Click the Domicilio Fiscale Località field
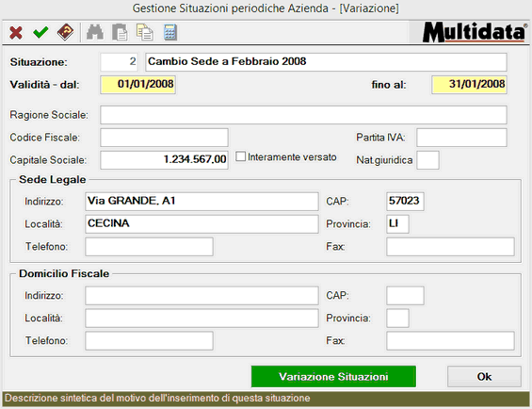This screenshot has width=532, height=409. coord(202,319)
